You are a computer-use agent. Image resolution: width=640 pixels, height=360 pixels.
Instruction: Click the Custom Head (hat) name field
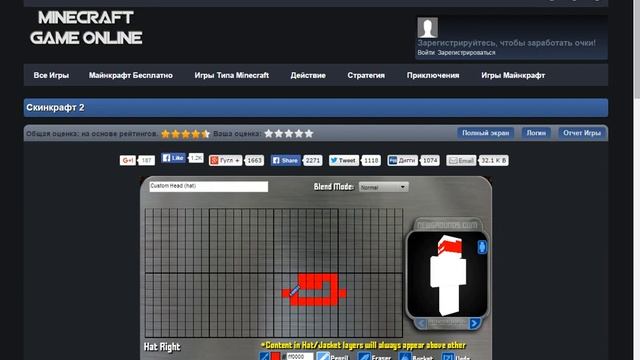pos(209,186)
